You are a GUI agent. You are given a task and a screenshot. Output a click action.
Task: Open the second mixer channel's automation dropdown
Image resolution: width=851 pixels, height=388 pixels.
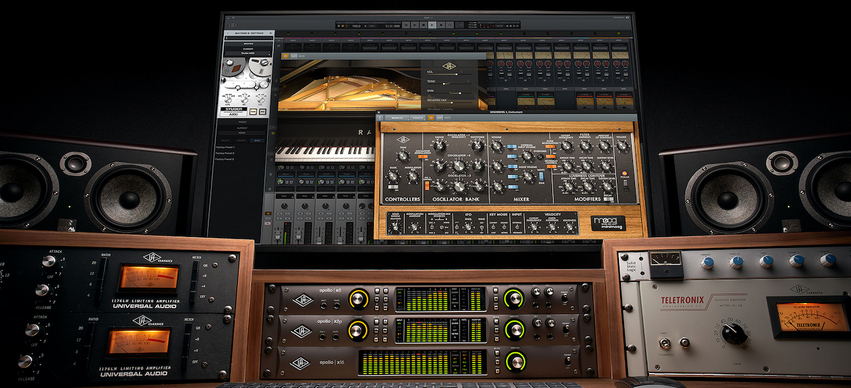[305, 196]
